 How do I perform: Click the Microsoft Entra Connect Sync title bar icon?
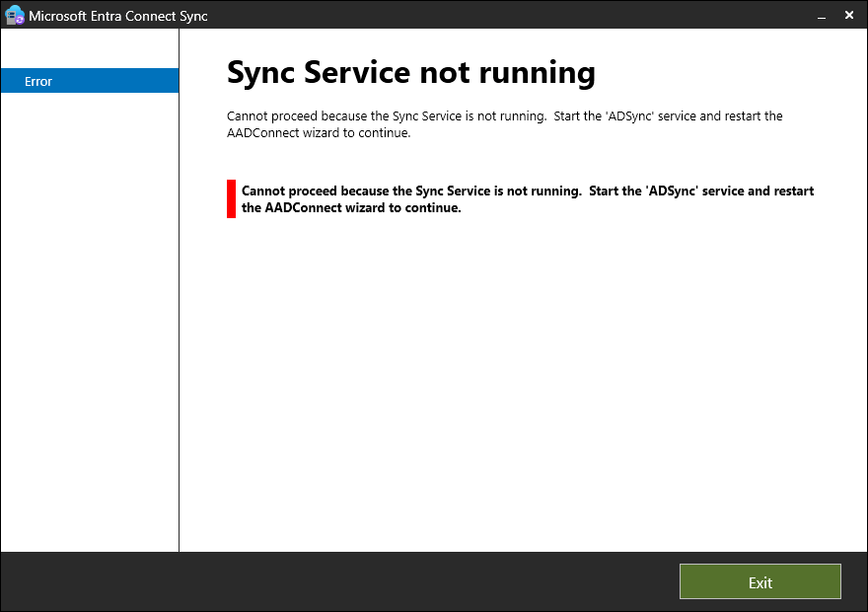coord(14,15)
